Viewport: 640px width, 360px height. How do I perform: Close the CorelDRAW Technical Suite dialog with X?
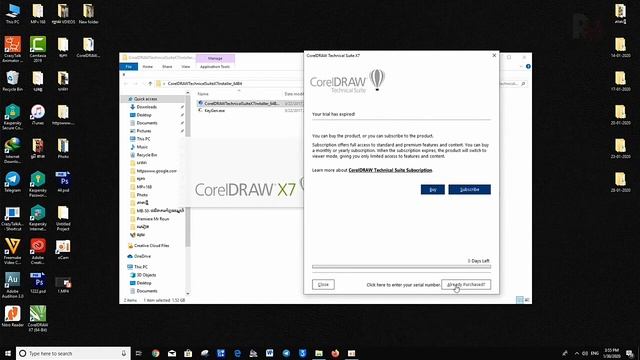[x=494, y=55]
